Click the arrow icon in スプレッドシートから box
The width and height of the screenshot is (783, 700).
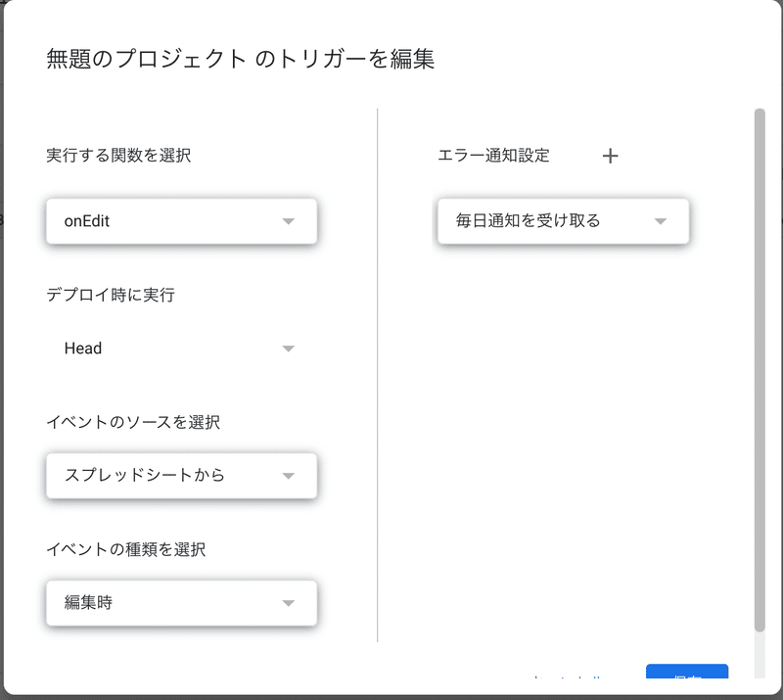click(288, 476)
